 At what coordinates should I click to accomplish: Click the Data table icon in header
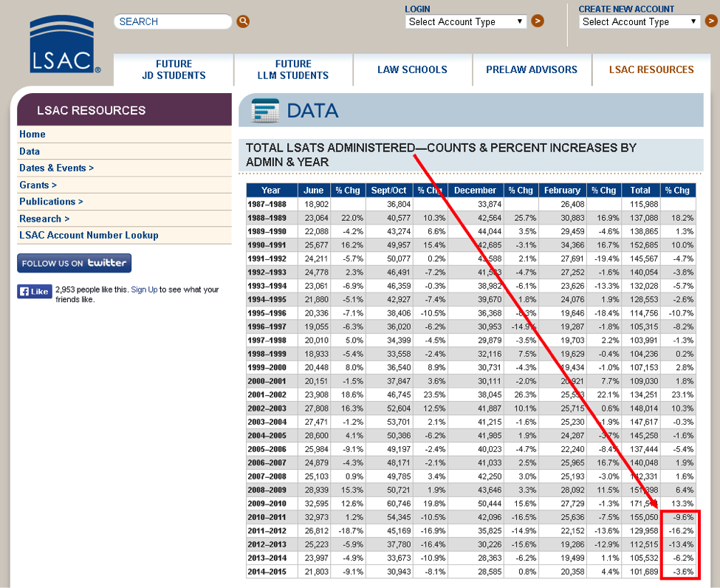click(x=264, y=111)
